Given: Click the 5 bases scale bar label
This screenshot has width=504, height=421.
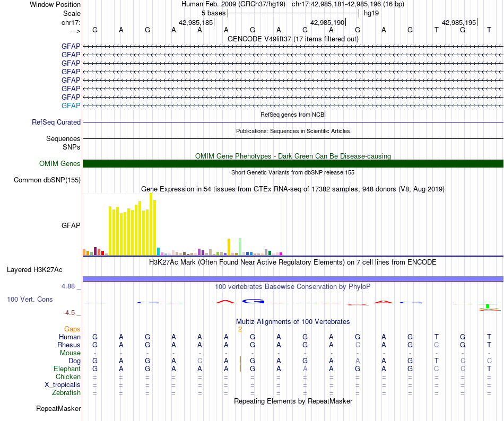Looking at the screenshot, I should [213, 13].
